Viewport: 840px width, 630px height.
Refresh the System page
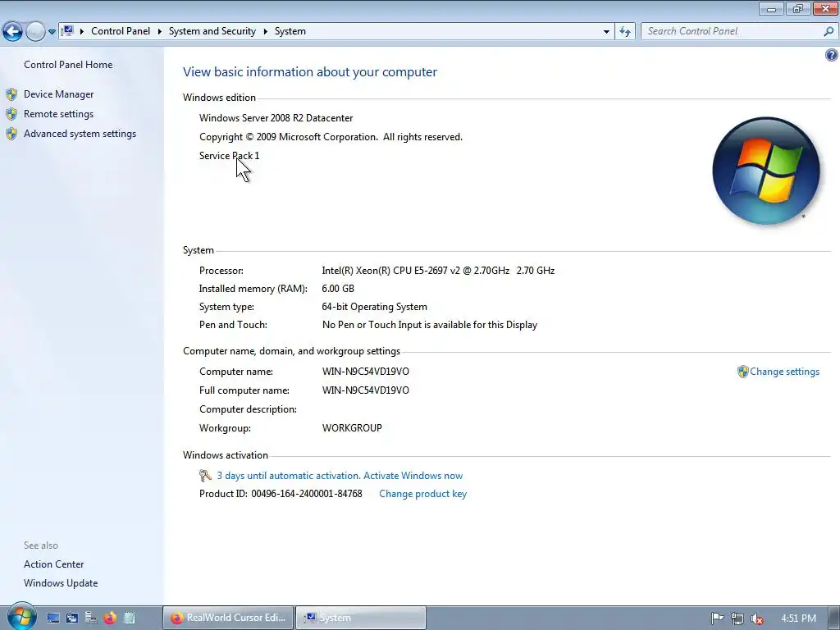tap(624, 32)
